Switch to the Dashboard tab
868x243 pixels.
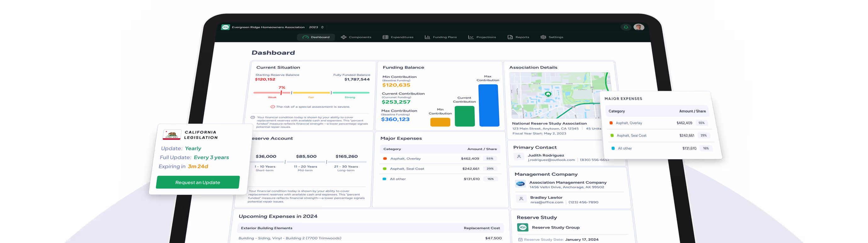point(316,37)
